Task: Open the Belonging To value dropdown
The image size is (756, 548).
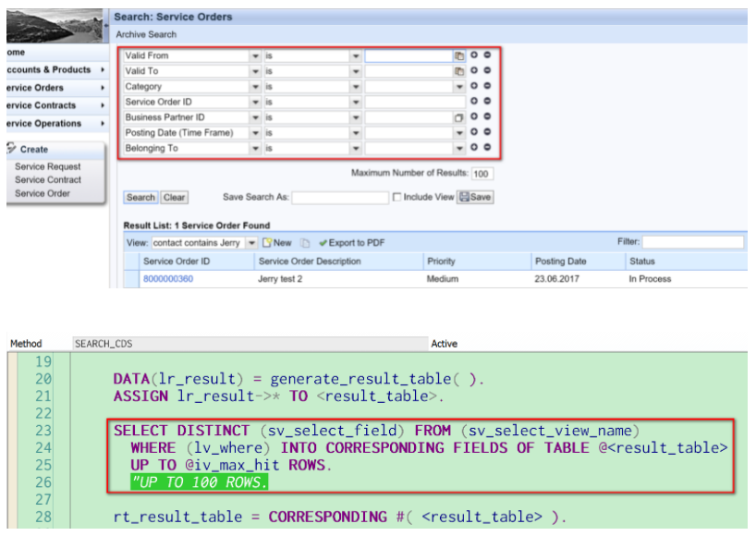Action: pos(459,149)
